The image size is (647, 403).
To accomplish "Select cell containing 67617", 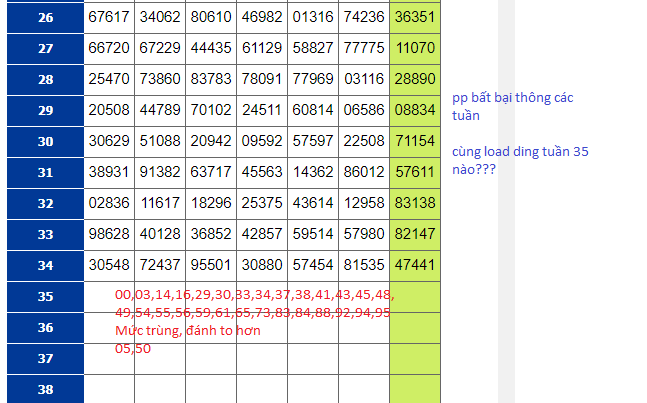I will pos(108,17).
